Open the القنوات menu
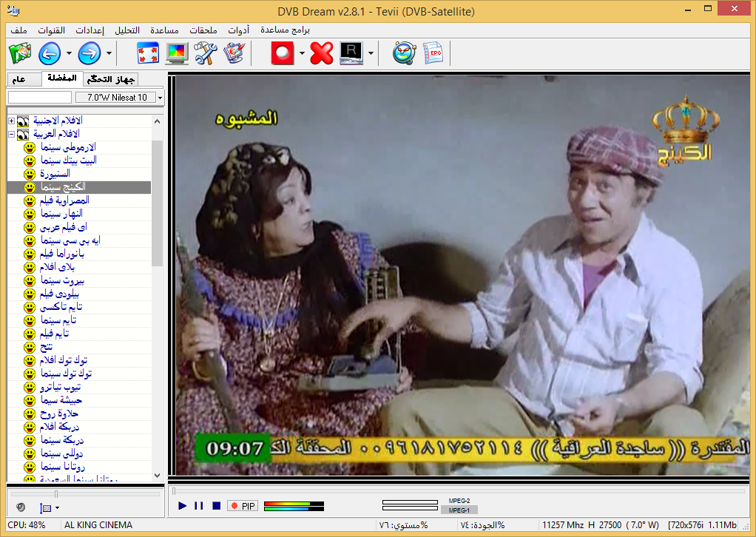 [x=52, y=30]
